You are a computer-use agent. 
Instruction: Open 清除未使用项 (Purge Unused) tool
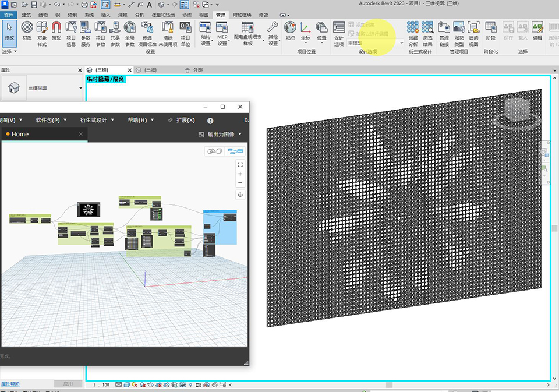click(168, 31)
